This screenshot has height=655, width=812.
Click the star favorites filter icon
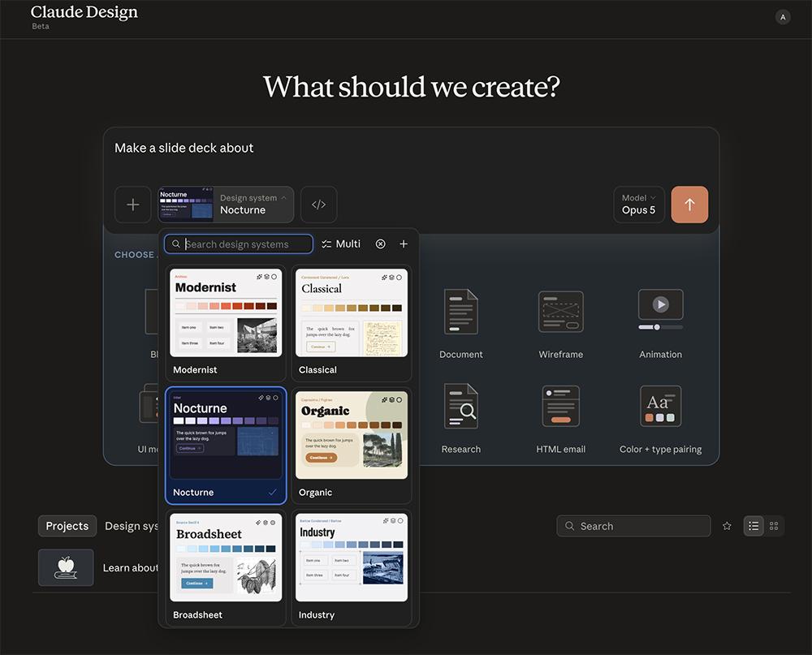[x=727, y=526]
